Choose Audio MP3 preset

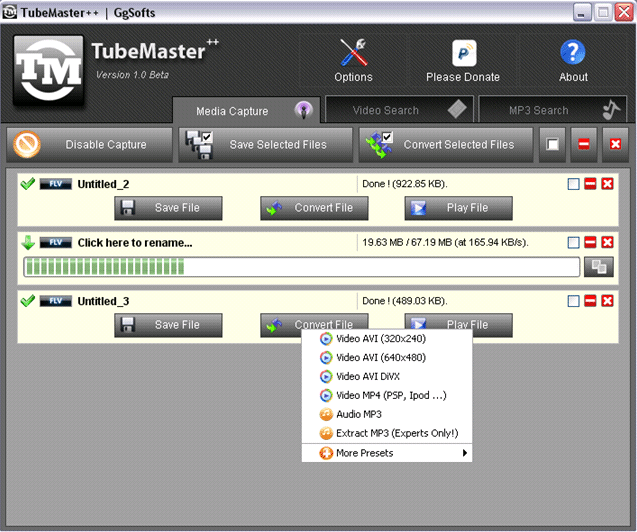pyautogui.click(x=387, y=414)
